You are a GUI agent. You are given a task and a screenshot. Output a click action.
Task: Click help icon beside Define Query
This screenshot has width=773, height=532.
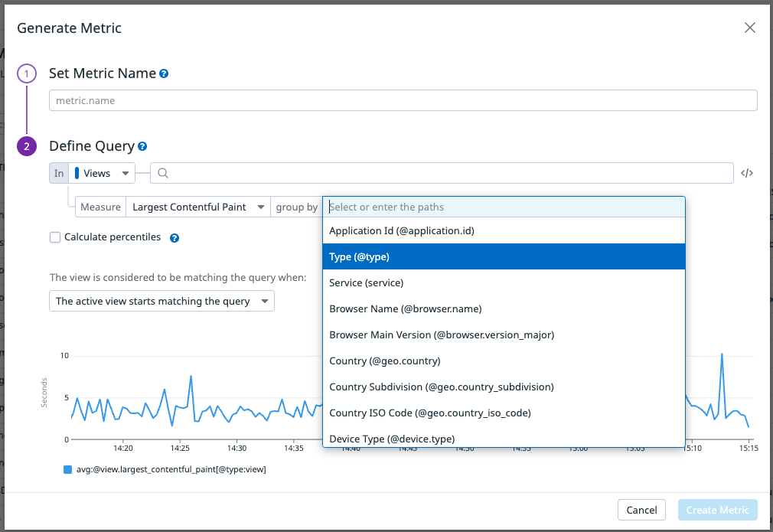pyautogui.click(x=142, y=146)
